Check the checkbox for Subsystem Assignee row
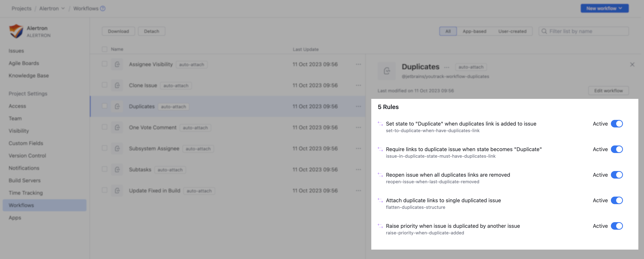This screenshot has height=259, width=644. [105, 148]
